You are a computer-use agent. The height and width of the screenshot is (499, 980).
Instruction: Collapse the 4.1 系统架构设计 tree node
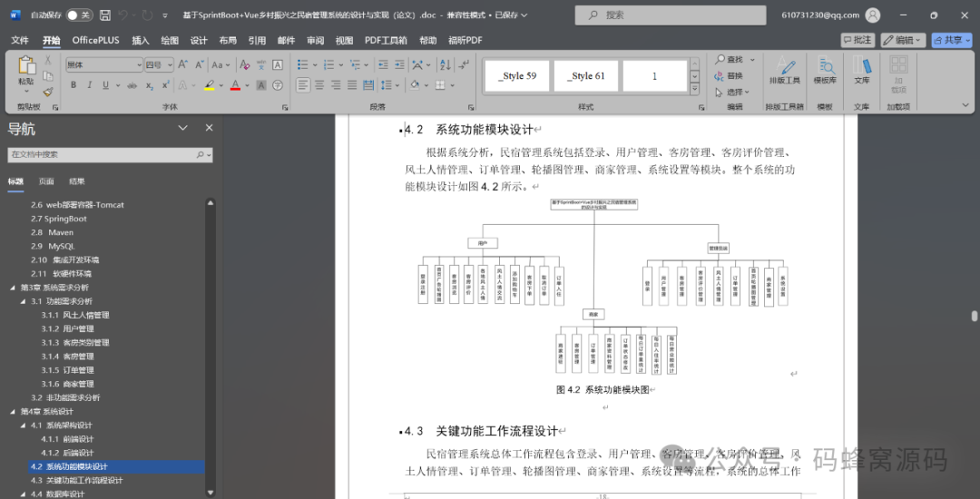[24, 426]
